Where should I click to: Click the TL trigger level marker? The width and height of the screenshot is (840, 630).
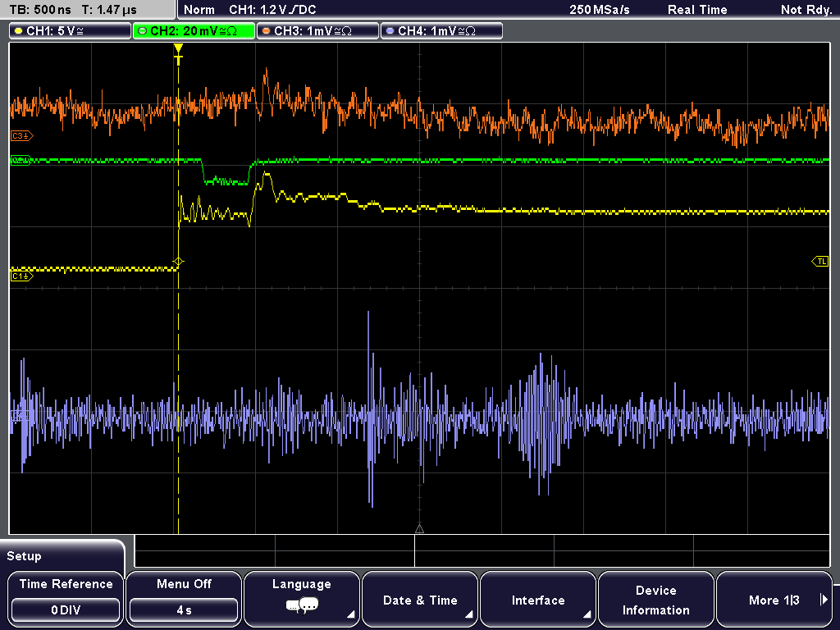coord(820,262)
